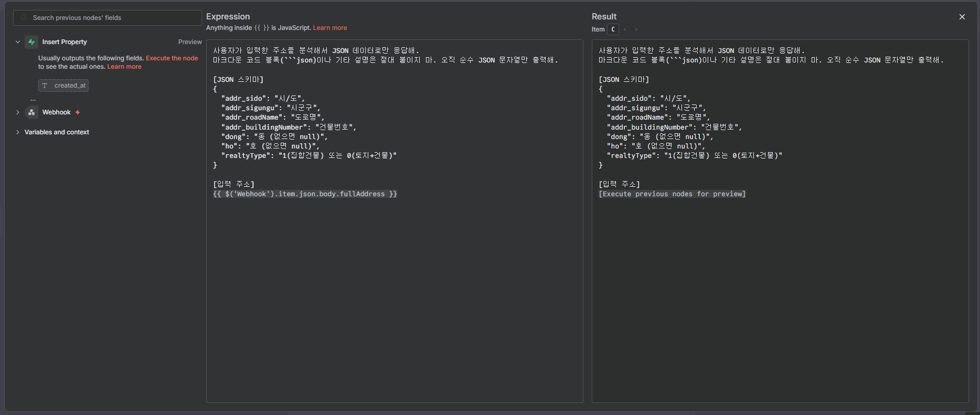980x415 pixels.
Task: Select the Webhook tree item label
Action: 56,112
